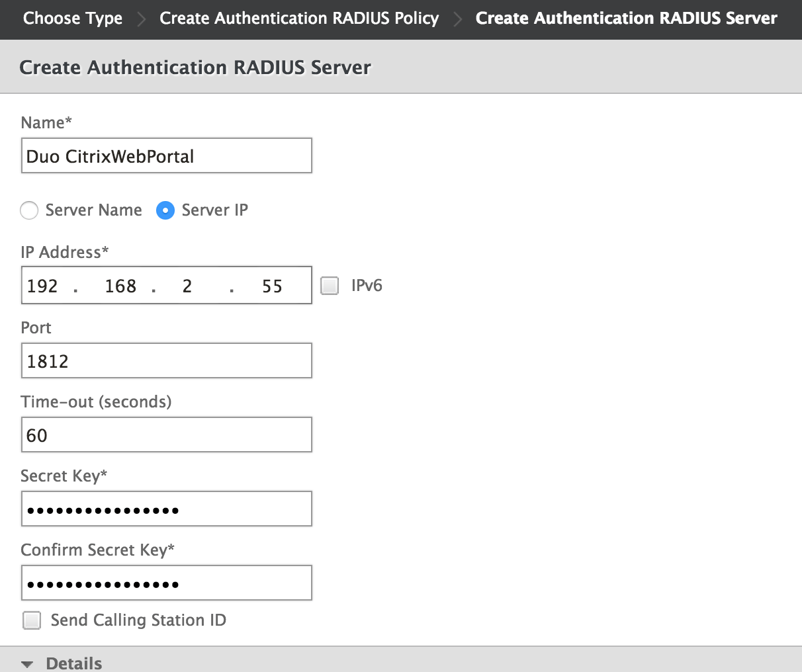Click the Name field containing Duo CitrixWebPortal

click(x=166, y=156)
